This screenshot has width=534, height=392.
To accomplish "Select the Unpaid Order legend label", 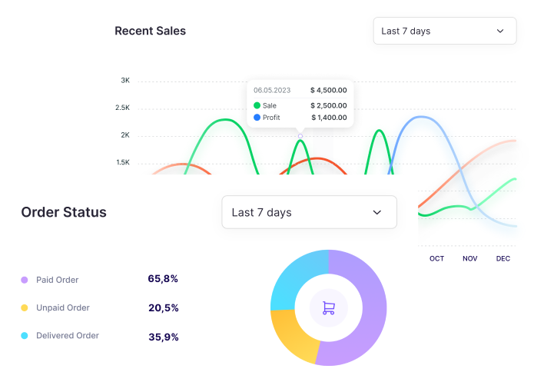I will click(63, 308).
